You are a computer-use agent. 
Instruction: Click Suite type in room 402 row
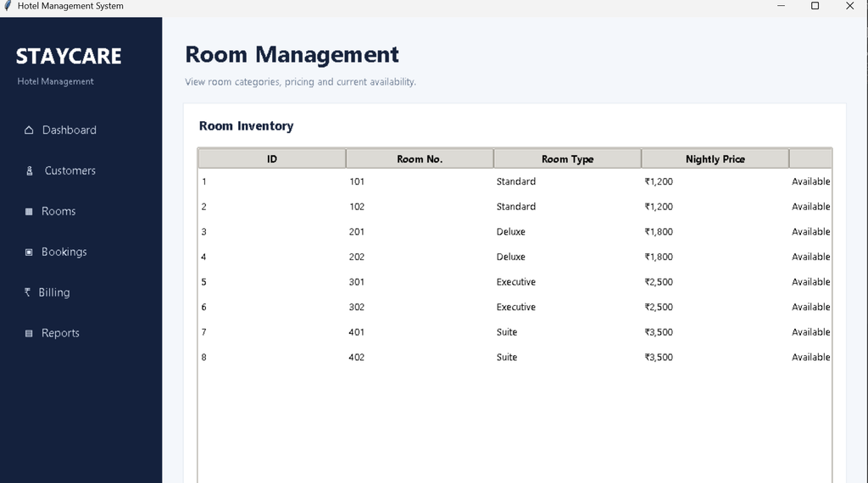tap(507, 358)
